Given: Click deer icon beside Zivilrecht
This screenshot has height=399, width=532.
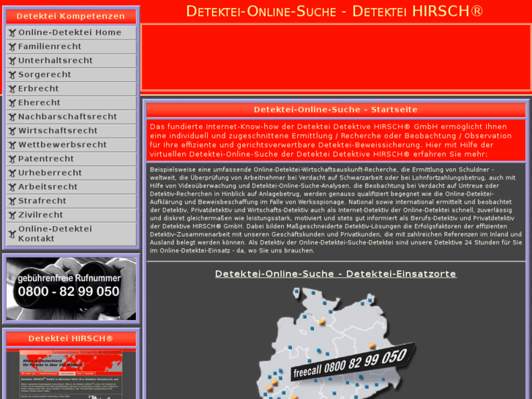Looking at the screenshot, I should pos(12,215).
